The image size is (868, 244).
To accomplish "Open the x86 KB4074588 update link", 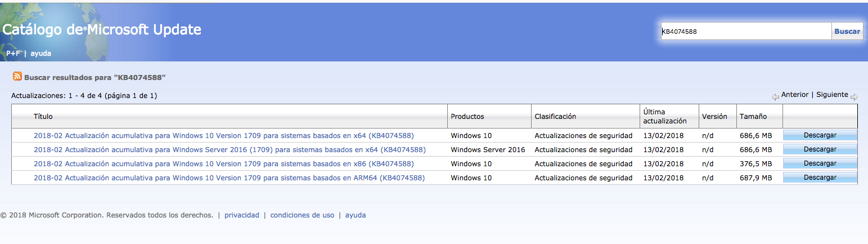I will [224, 163].
